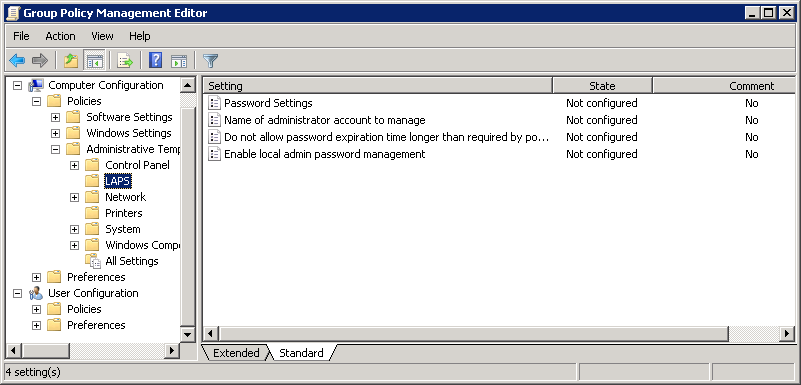801x385 pixels.
Task: Expand the Windows Components node
Action: coord(74,245)
